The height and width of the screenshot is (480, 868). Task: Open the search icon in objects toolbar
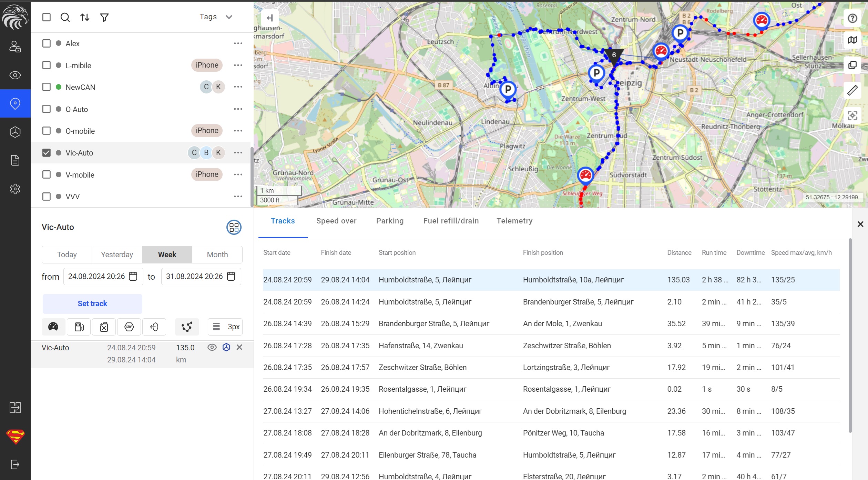(x=65, y=17)
